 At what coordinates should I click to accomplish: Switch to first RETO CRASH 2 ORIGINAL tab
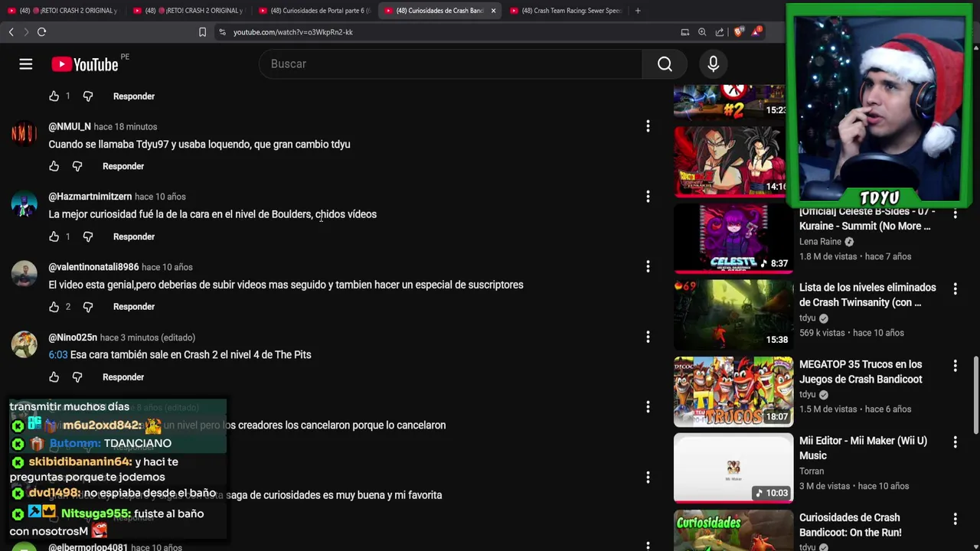point(63,11)
